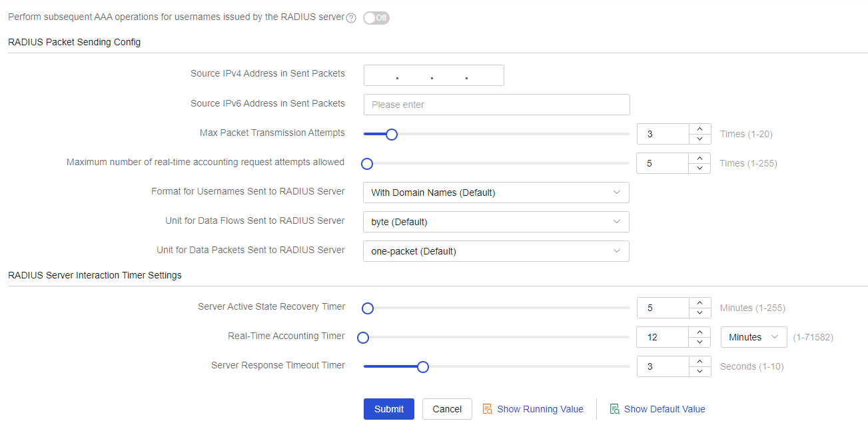The height and width of the screenshot is (429, 868).
Task: Click the Server Response Timeout Timer slider handle
Action: [422, 366]
